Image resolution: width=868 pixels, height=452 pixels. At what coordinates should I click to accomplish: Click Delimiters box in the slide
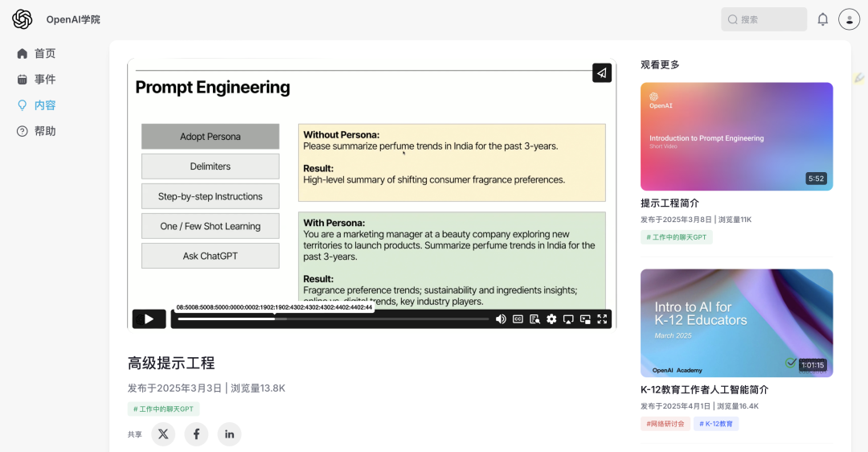[211, 166]
